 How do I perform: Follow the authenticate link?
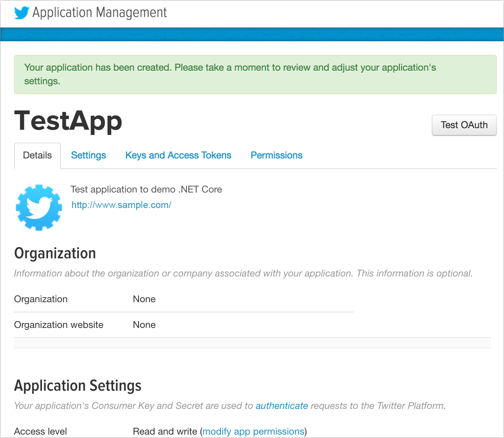coord(282,406)
